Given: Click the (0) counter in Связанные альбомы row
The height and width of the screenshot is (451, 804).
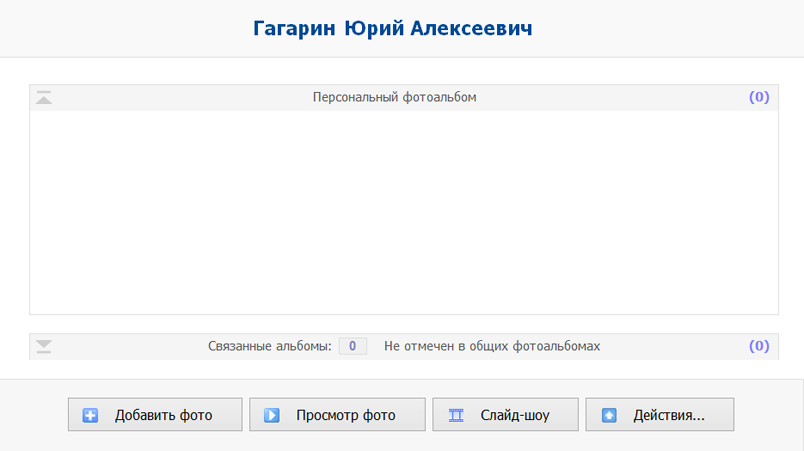Looking at the screenshot, I should pos(759,346).
